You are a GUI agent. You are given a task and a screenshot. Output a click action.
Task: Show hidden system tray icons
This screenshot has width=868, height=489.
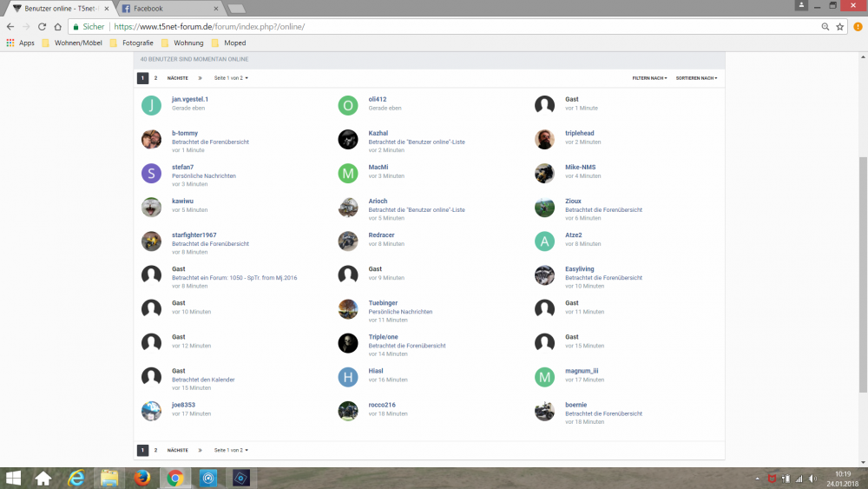[757, 479]
